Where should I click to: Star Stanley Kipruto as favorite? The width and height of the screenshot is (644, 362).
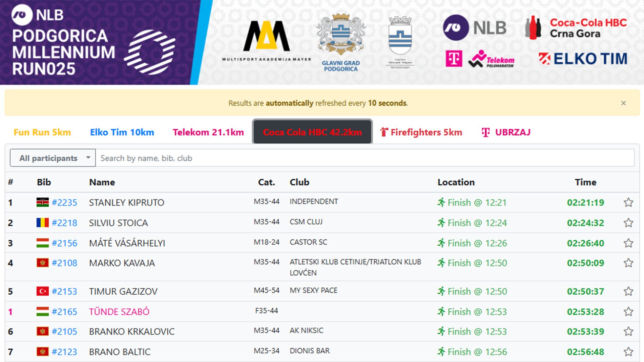pos(628,202)
